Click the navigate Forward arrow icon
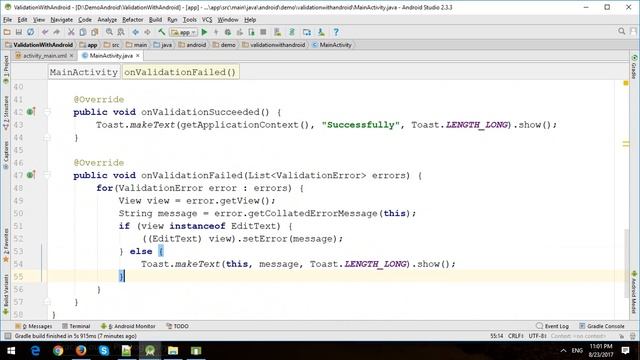The height and width of the screenshot is (360, 640). [x=147, y=32]
